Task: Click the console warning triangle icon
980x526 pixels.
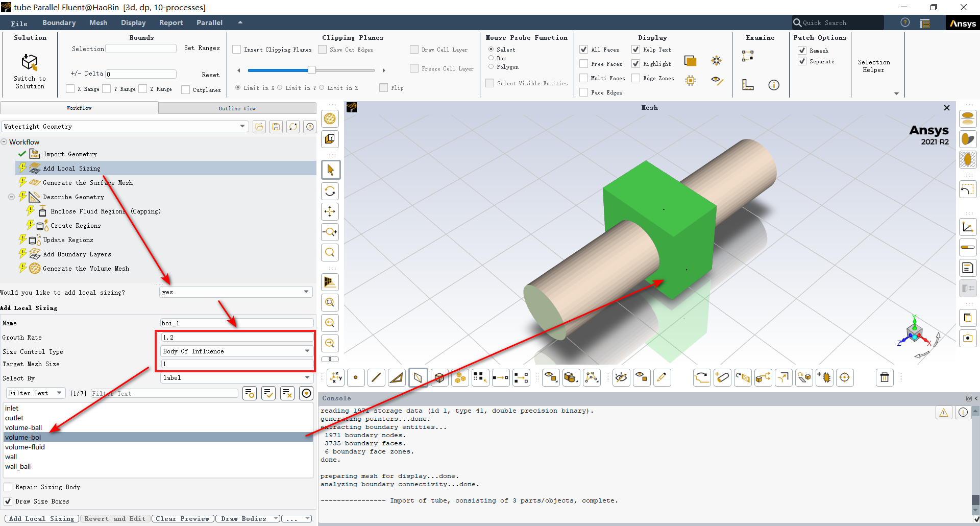Action: 944,413
